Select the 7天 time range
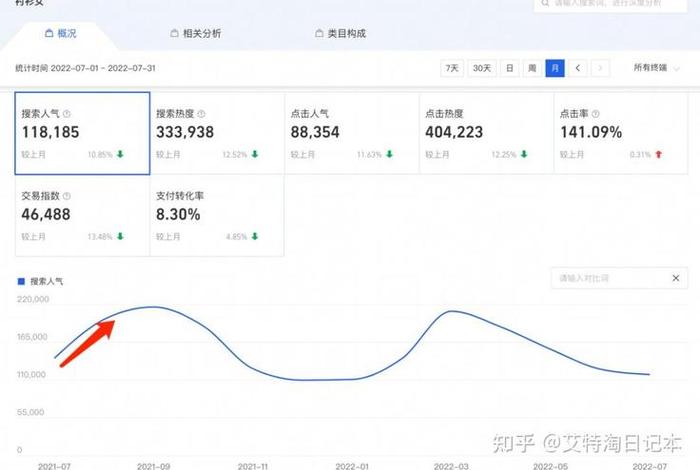Image resolution: width=700 pixels, height=470 pixels. point(452,68)
